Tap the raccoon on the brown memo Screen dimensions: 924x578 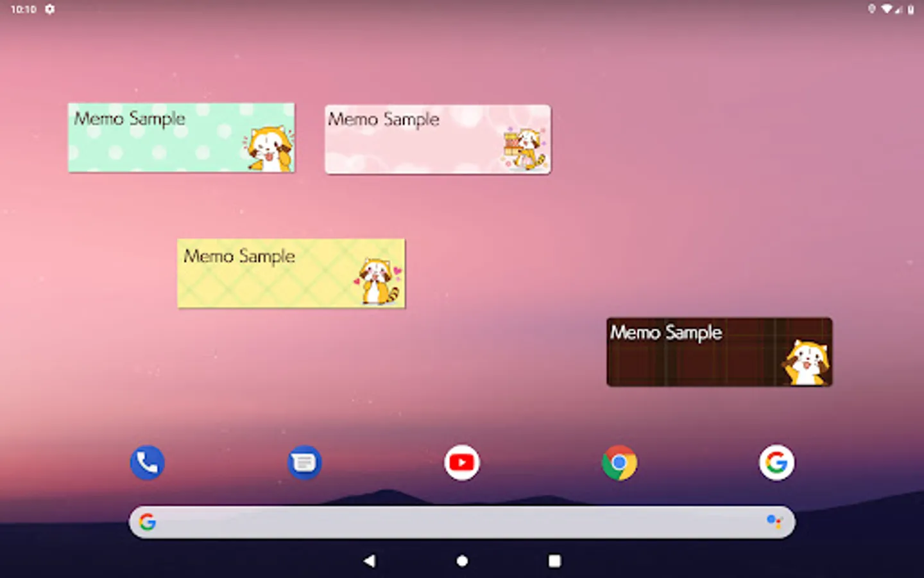pyautogui.click(x=807, y=362)
